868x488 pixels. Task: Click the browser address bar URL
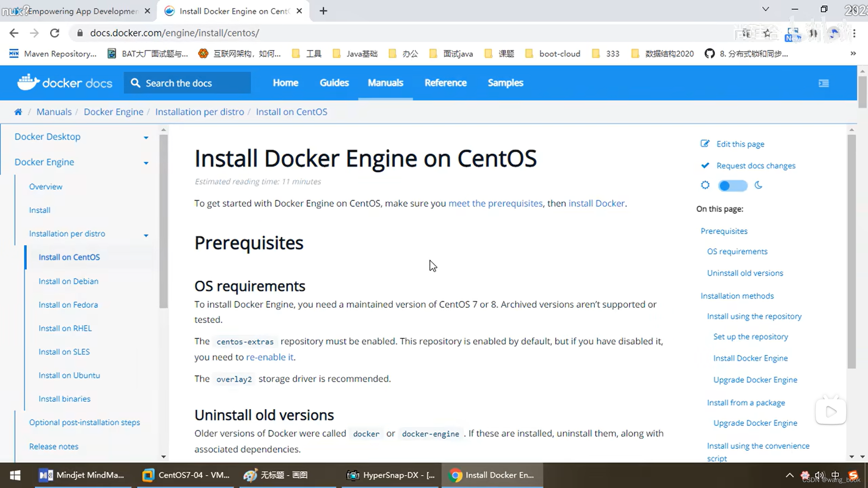[175, 33]
